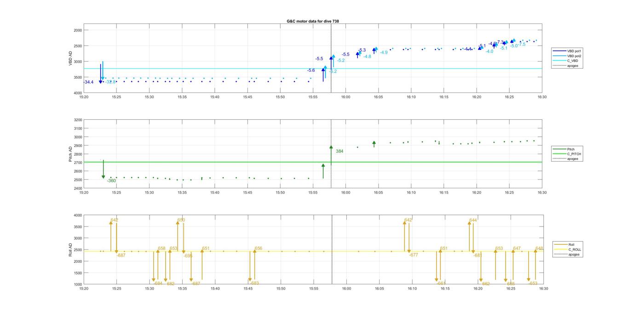The image size is (644, 319).
Task: Click the '-5.6' VBD data label
Action: coord(311,70)
